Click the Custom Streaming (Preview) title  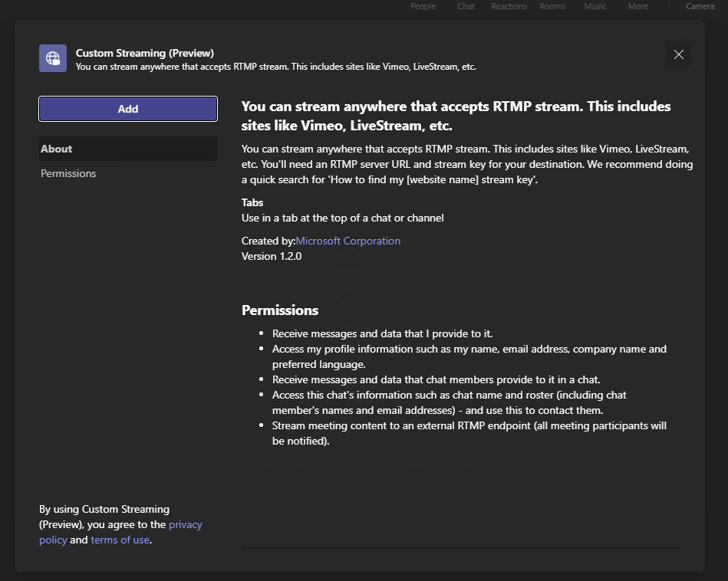click(145, 53)
